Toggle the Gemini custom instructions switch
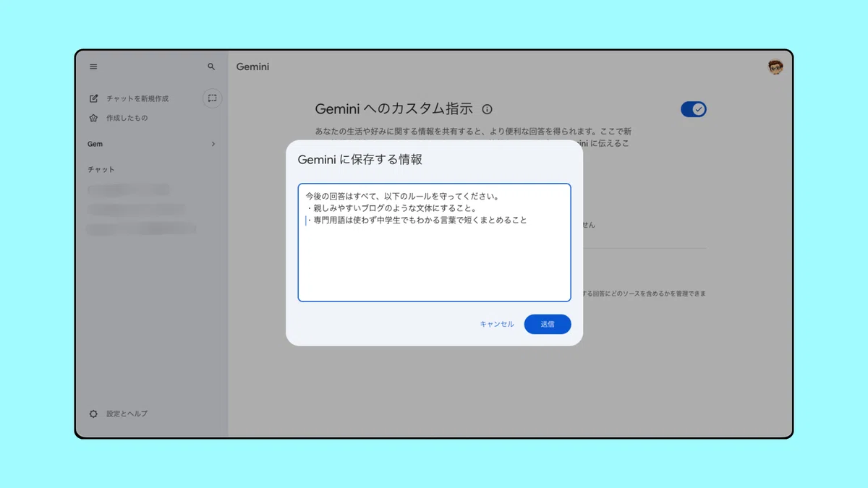This screenshot has width=868, height=488. pos(694,109)
